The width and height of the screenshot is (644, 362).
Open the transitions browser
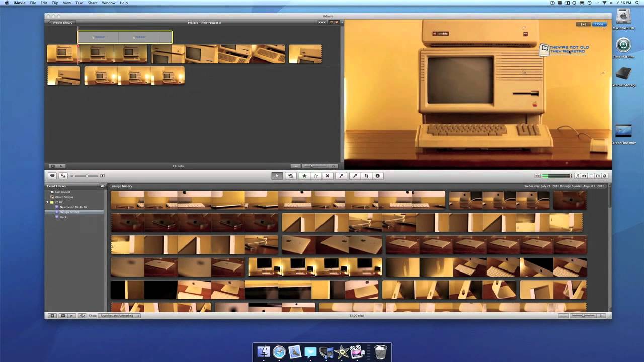coord(598,176)
